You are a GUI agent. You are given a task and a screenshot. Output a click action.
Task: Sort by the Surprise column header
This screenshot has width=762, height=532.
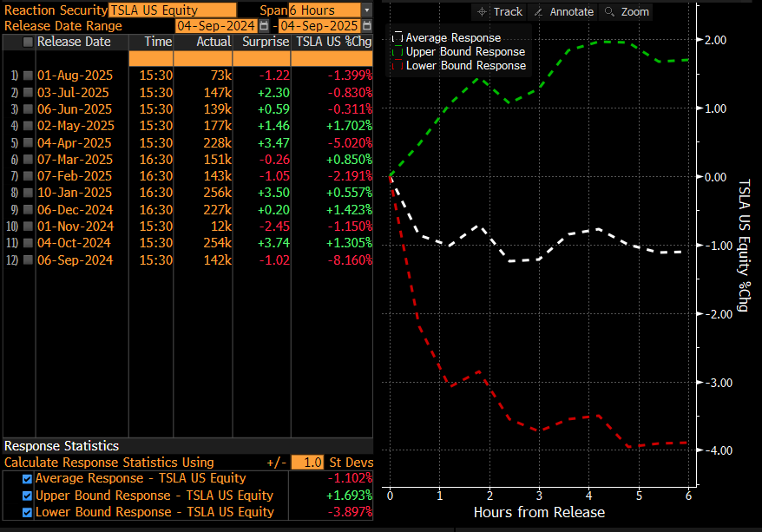click(x=266, y=42)
